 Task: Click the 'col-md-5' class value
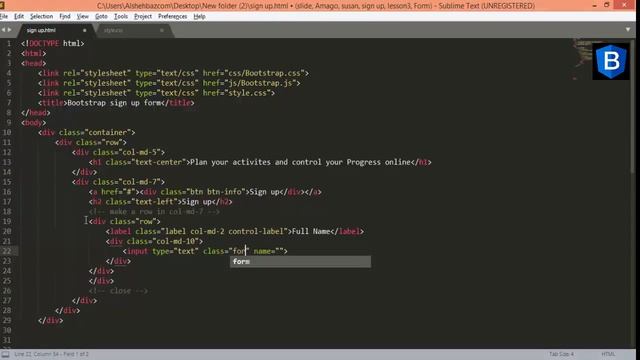[140, 152]
